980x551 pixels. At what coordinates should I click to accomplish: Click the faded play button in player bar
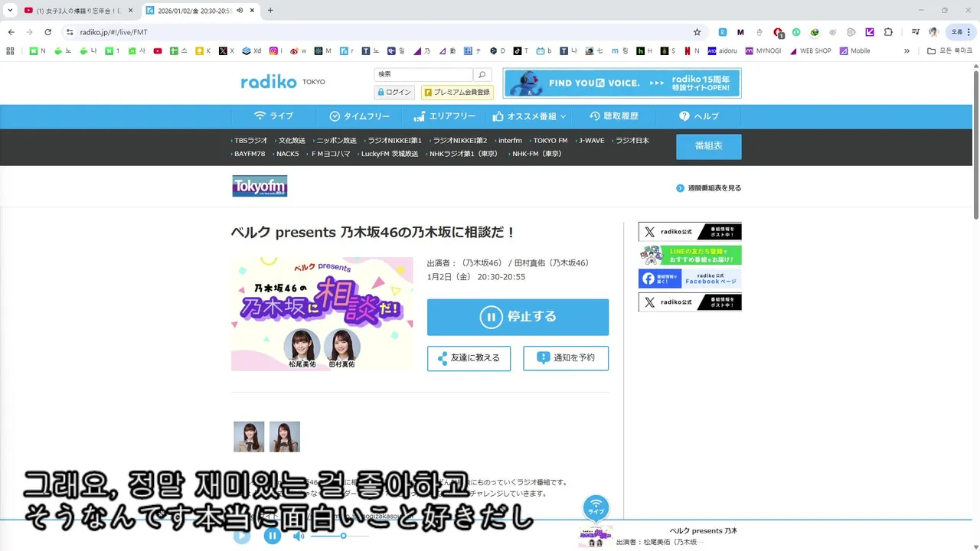tap(242, 536)
